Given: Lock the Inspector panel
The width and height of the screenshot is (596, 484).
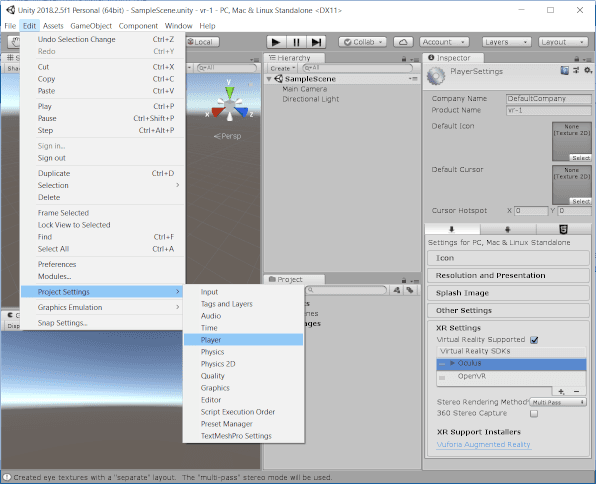Looking at the screenshot, I should (577, 59).
